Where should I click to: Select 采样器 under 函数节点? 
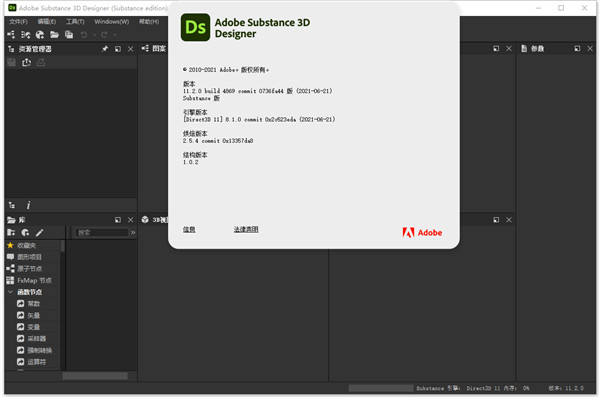(37, 339)
